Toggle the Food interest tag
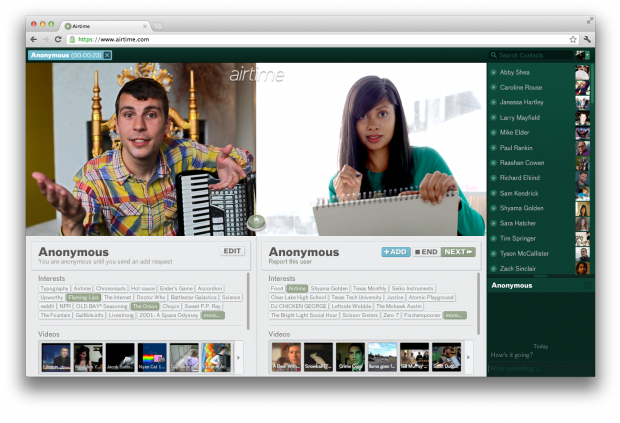The image size is (620, 423). [x=277, y=289]
